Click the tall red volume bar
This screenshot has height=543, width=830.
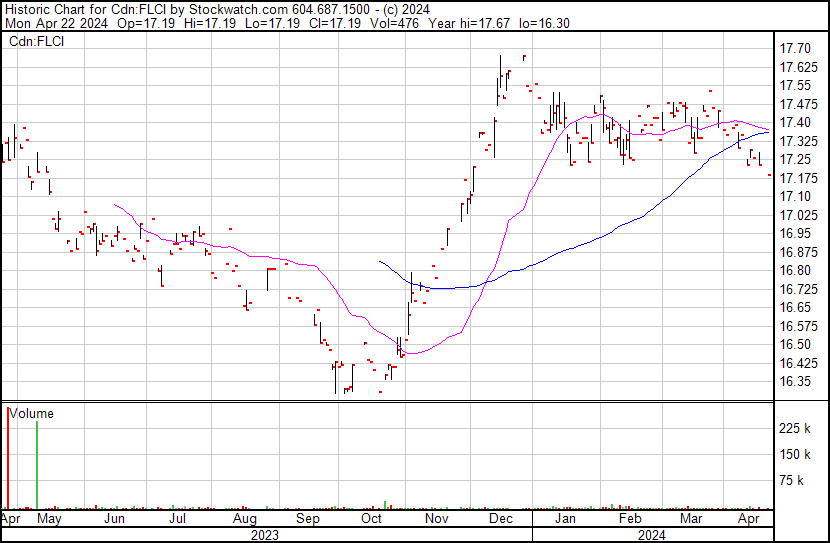coord(8,458)
